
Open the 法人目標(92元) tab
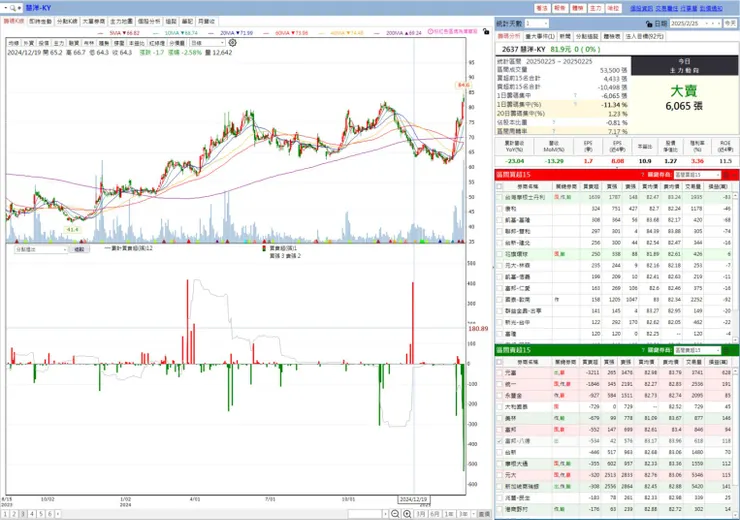[x=644, y=36]
